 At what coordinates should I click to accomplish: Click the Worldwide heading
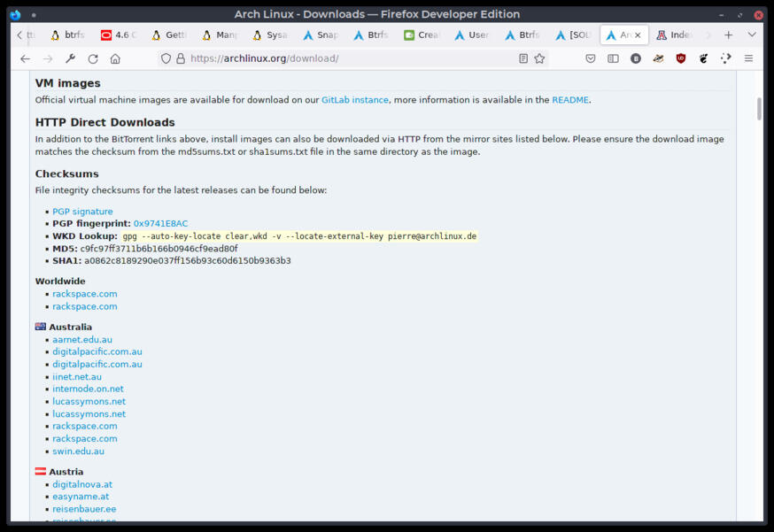click(60, 281)
